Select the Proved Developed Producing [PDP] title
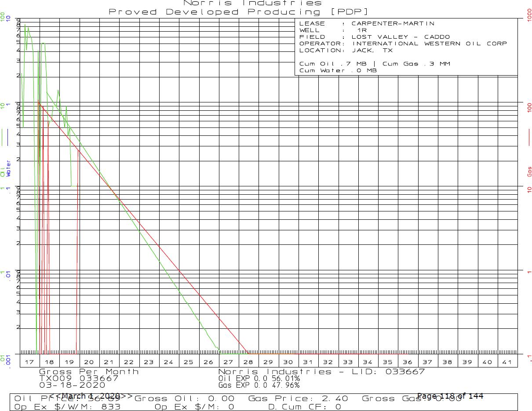 (x=239, y=12)
